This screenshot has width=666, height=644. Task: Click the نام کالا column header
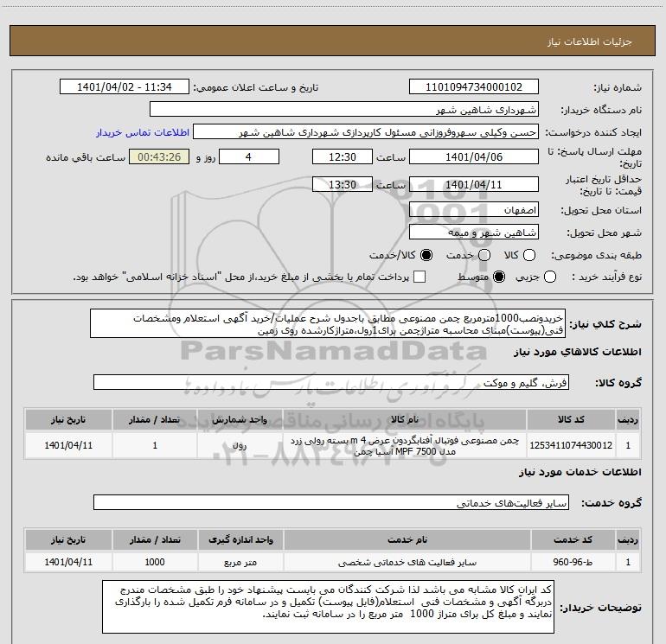point(405,419)
